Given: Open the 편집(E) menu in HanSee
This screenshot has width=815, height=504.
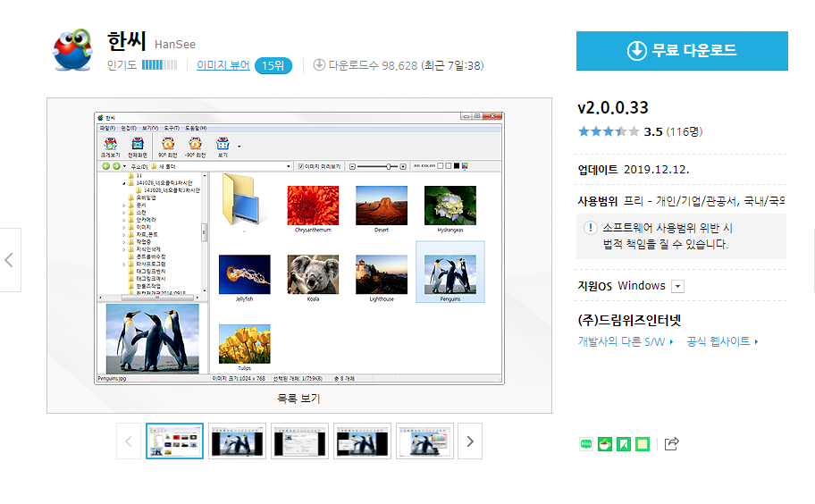Looking at the screenshot, I should tap(129, 129).
